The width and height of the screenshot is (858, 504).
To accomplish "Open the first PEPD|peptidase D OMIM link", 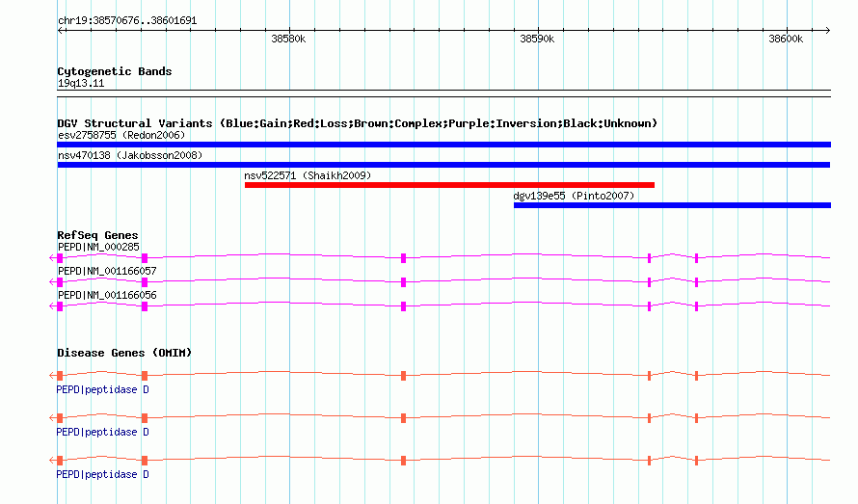I will [x=102, y=389].
